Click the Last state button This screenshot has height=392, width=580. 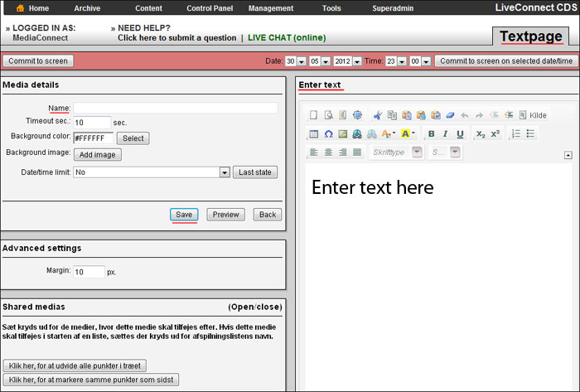tap(255, 172)
